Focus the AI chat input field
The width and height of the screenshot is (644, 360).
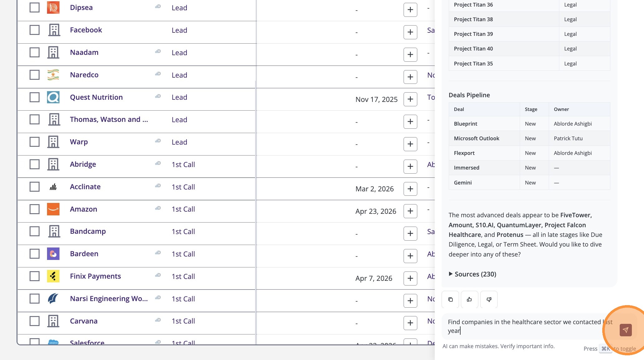tap(523, 326)
